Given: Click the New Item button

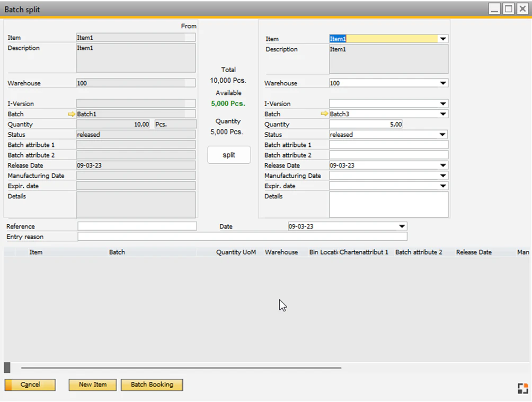Looking at the screenshot, I should click(92, 384).
